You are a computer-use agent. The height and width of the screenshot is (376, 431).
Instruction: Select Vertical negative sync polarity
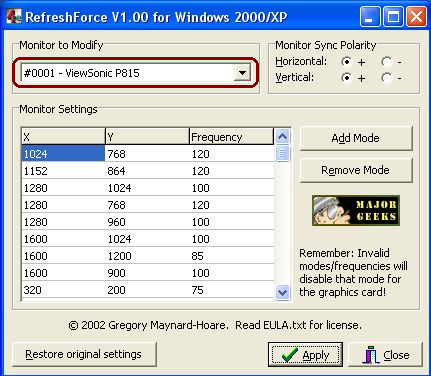[387, 78]
